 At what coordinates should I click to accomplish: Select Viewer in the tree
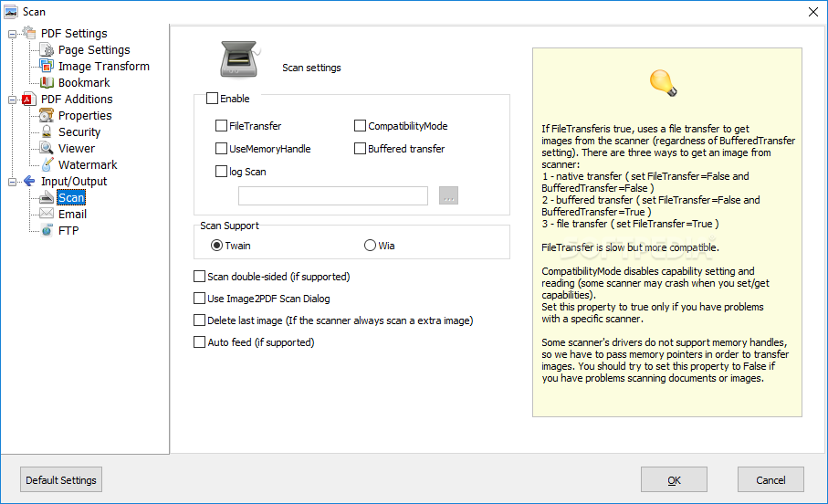(77, 148)
